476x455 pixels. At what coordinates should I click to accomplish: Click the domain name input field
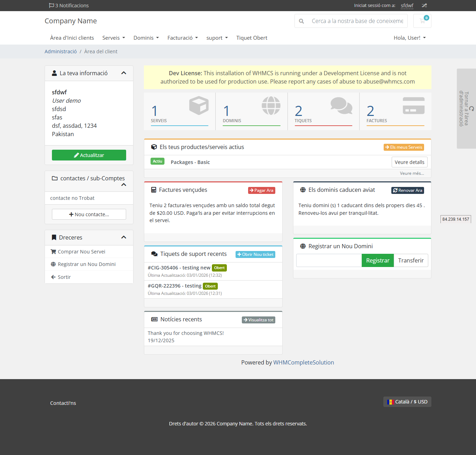pyautogui.click(x=329, y=260)
